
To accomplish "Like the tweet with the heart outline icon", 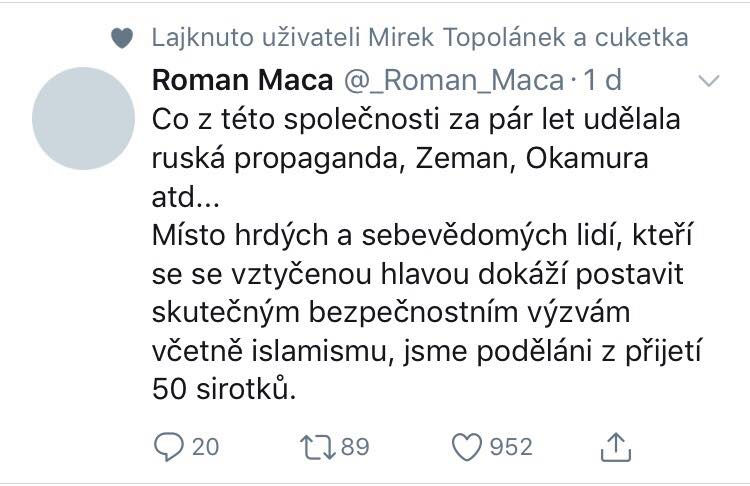I will coord(466,447).
